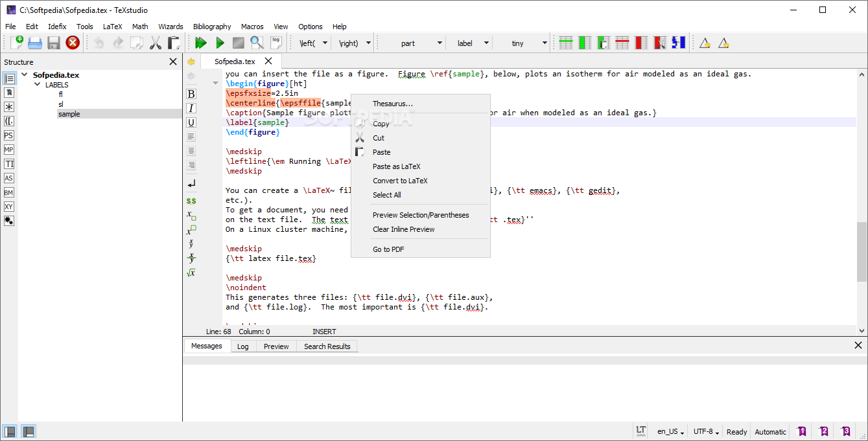
Task: Create a new document with toolbar icon
Action: click(18, 43)
